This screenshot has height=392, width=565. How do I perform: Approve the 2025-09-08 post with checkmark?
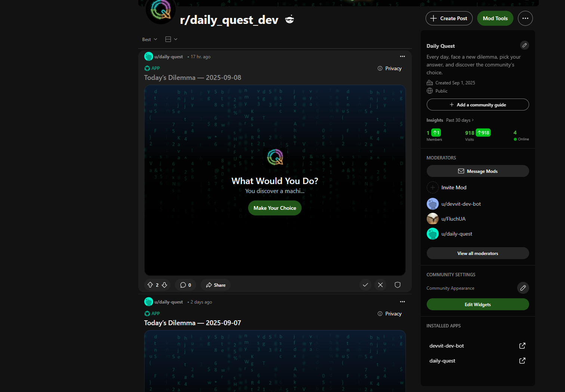tap(365, 285)
